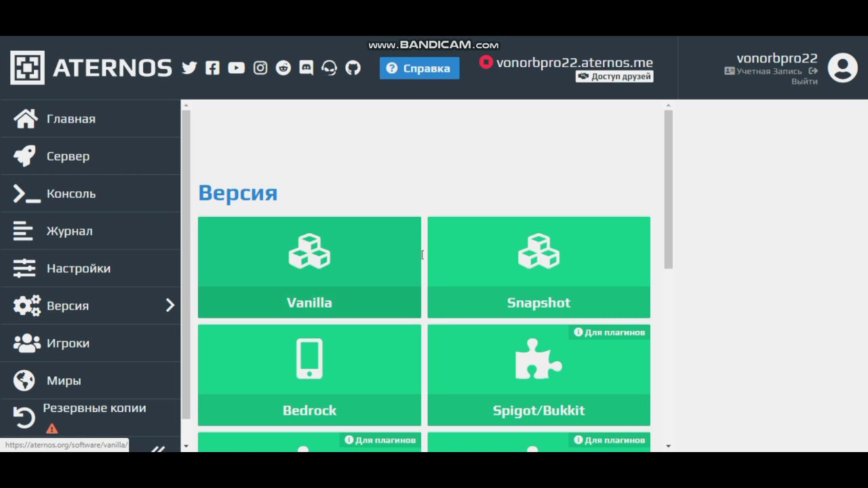Select the Spigot/Bukkit software tile

click(x=538, y=375)
